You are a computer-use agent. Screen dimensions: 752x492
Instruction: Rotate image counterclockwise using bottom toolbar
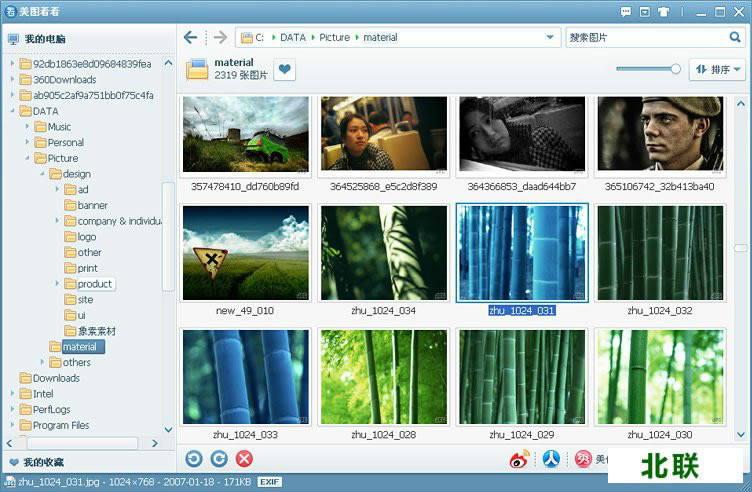click(194, 459)
